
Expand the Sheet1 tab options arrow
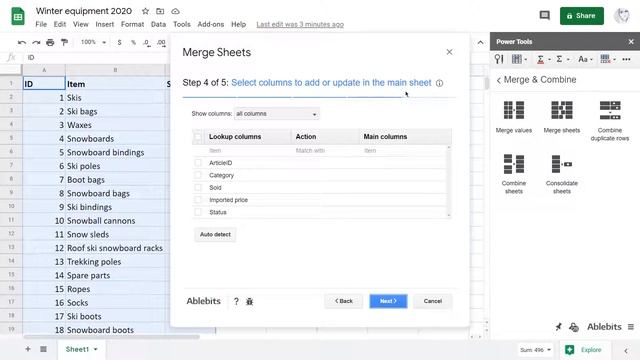point(96,349)
